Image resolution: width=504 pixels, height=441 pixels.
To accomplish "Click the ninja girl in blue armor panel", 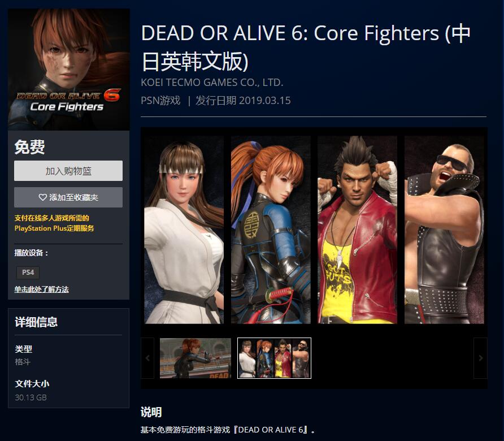I will (x=271, y=230).
